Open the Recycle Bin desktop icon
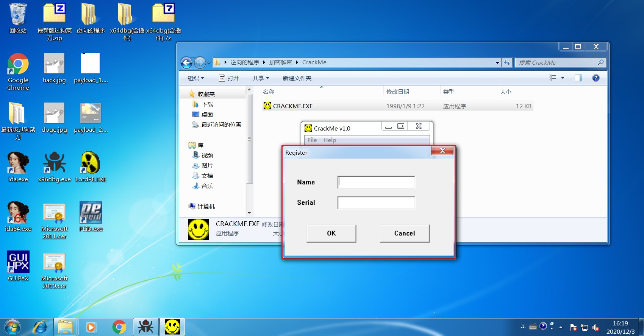 click(x=18, y=18)
